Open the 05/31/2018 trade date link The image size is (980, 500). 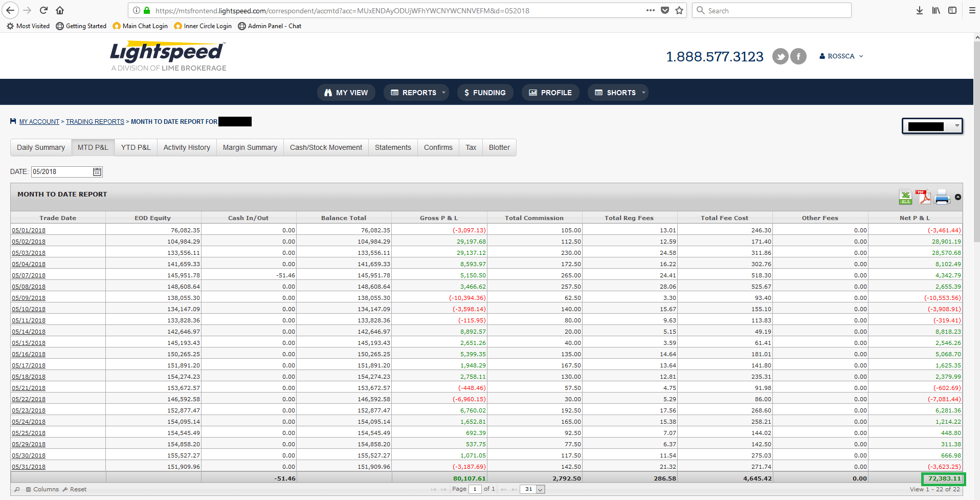[x=28, y=466]
